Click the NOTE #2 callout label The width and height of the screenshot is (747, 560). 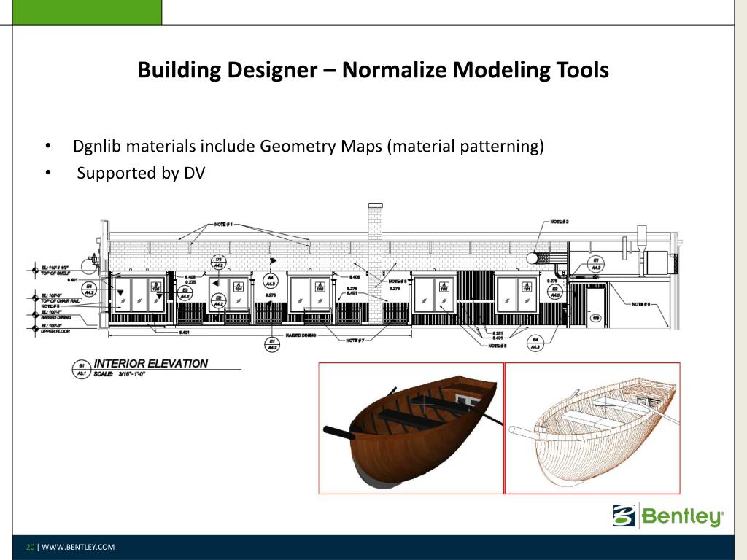pyautogui.click(x=560, y=222)
